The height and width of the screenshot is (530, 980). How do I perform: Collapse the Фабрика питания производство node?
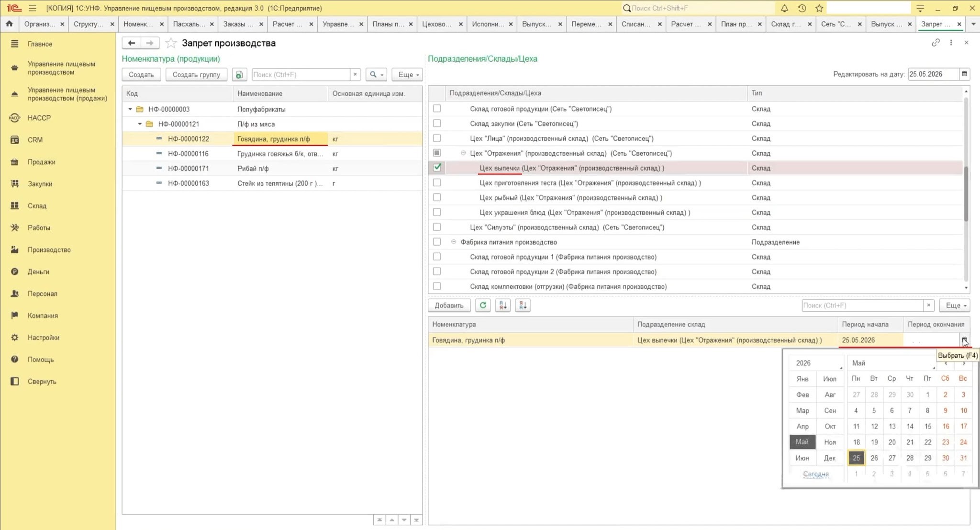coord(454,242)
